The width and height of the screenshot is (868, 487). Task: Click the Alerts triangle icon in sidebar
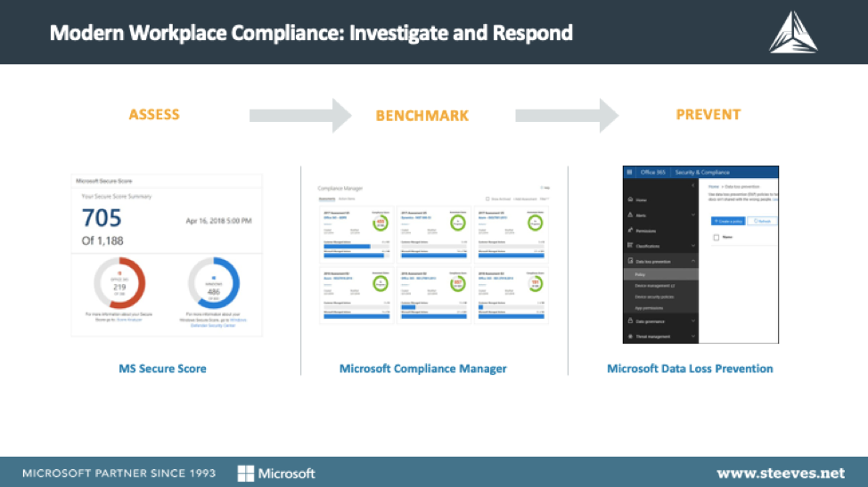(631, 215)
